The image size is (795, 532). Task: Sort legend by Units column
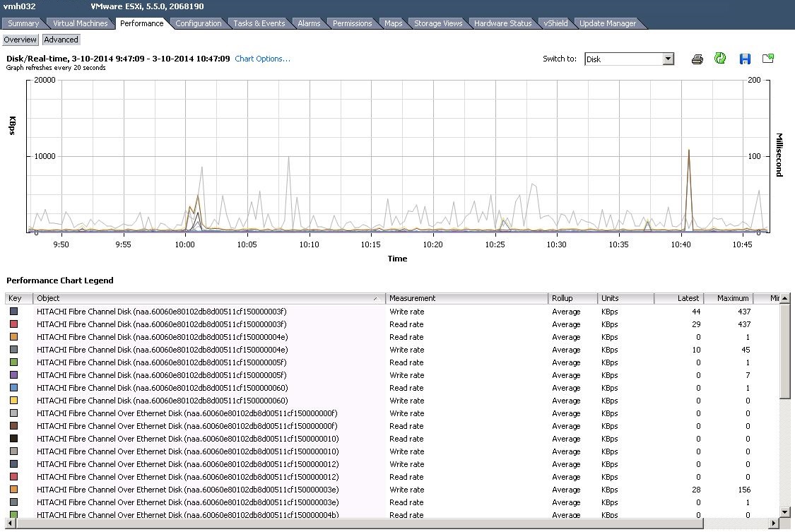[x=625, y=298]
